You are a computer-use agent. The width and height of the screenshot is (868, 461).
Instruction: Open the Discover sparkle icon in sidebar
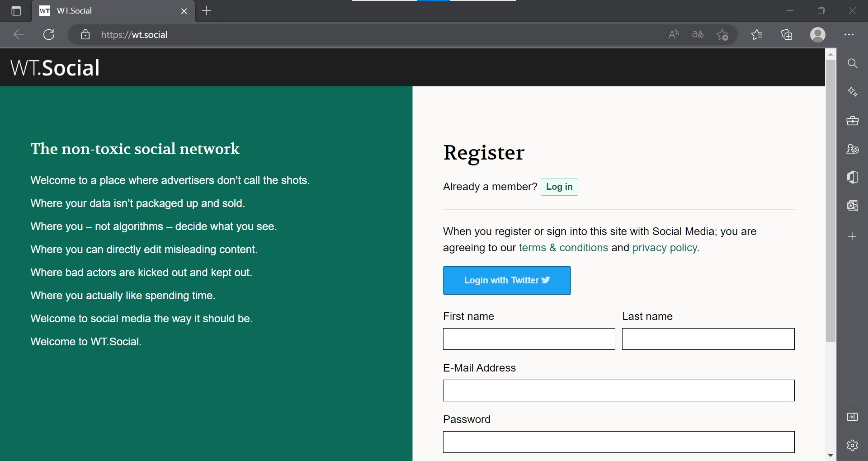[x=853, y=92]
